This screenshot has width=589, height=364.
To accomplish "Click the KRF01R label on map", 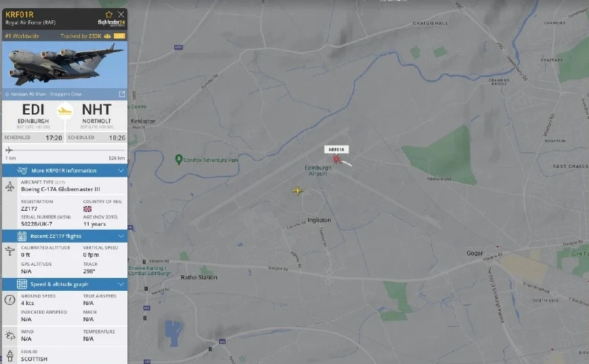I will coord(336,150).
